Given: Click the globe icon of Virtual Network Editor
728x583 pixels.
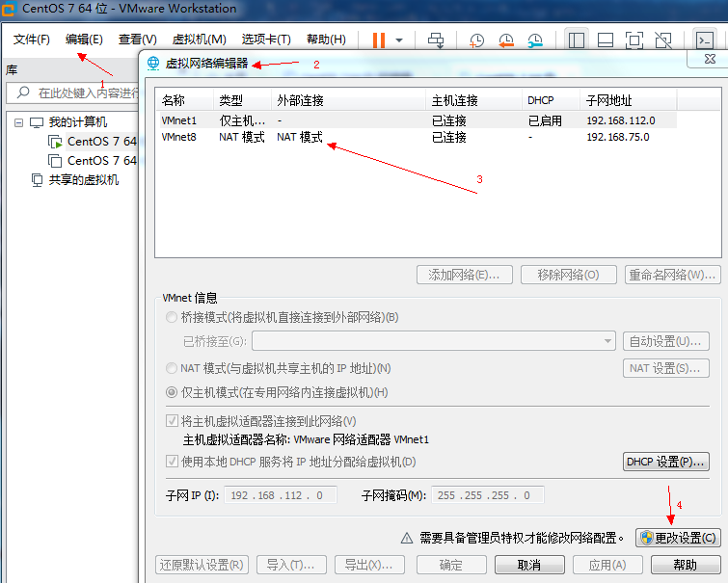Looking at the screenshot, I should point(153,63).
